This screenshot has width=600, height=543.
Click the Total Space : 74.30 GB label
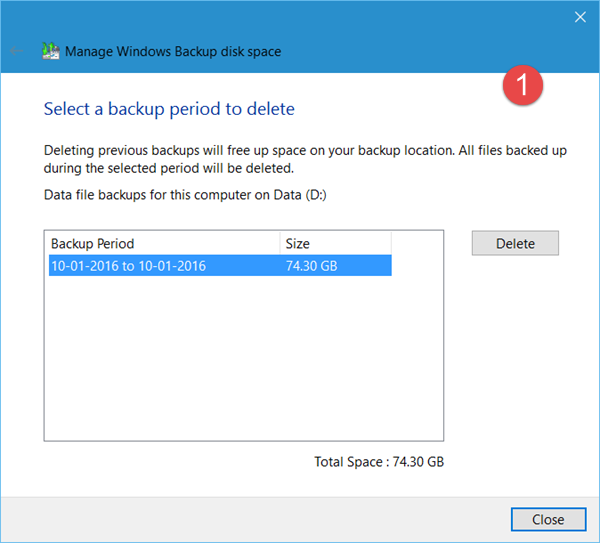pos(378,462)
